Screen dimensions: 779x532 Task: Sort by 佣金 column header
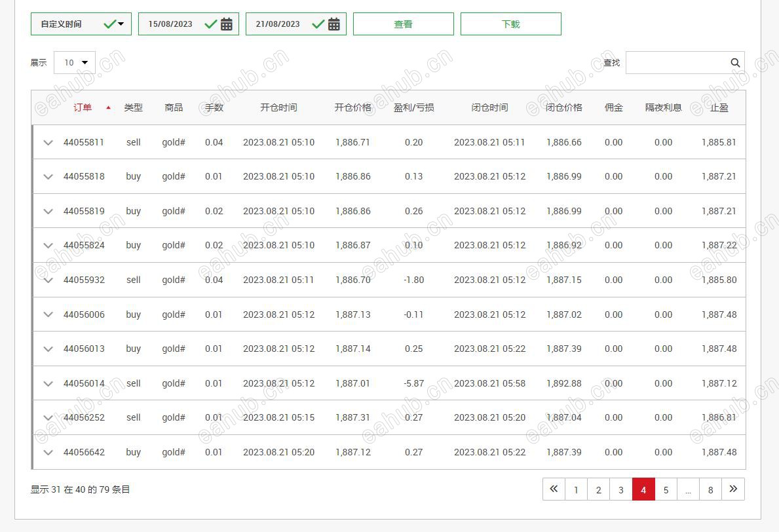613,107
